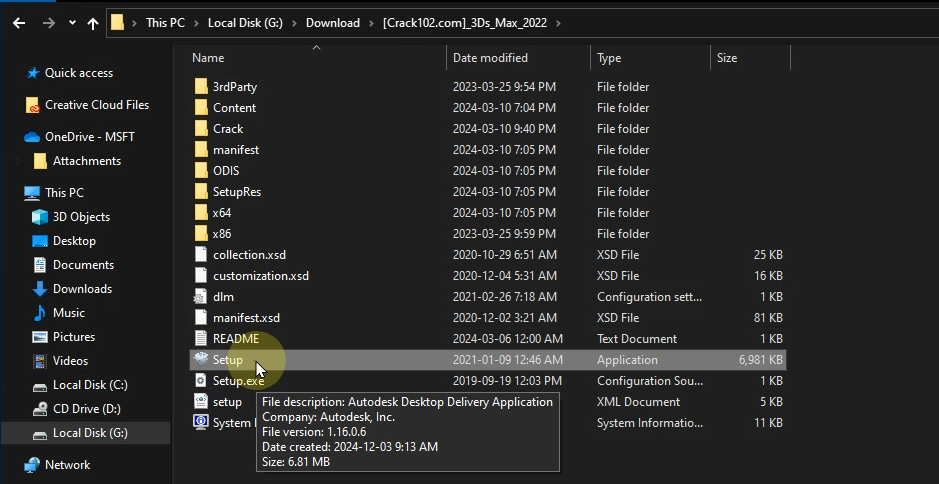Open the 3D Objects sidebar icon
This screenshot has height=484, width=939.
[x=40, y=217]
